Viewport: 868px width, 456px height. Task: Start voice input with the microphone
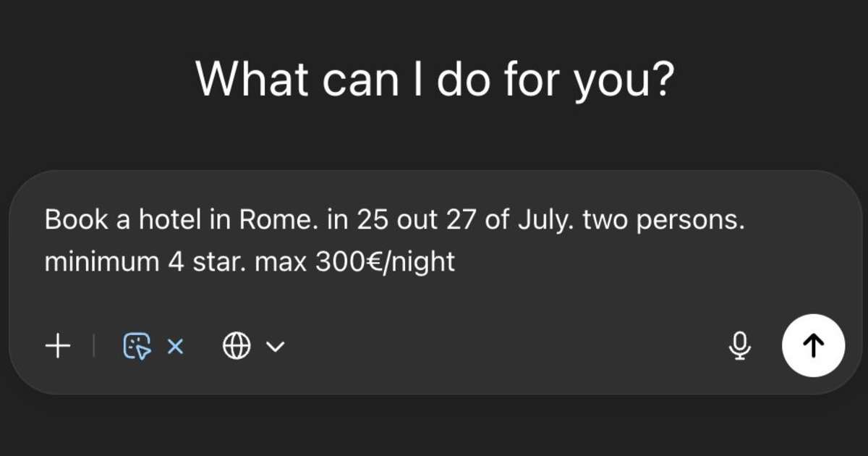tap(739, 346)
